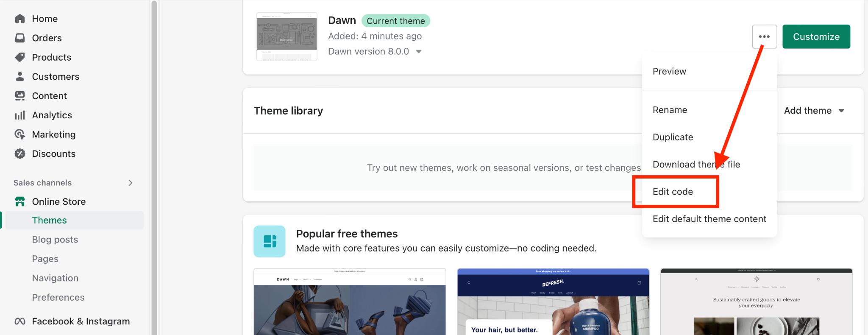Click the Refresh free theme preview card
Viewport: 868px width, 335px height.
pyautogui.click(x=553, y=301)
